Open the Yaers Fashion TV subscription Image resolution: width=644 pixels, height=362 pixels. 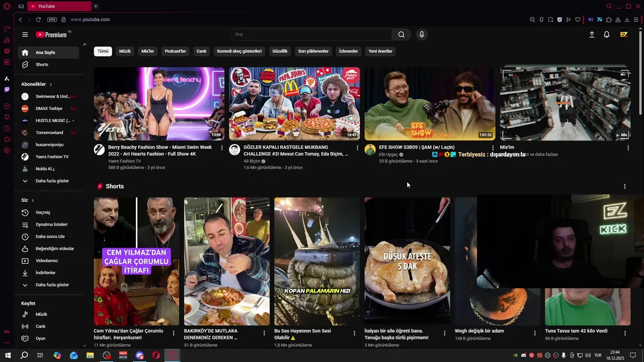pyautogui.click(x=48, y=156)
